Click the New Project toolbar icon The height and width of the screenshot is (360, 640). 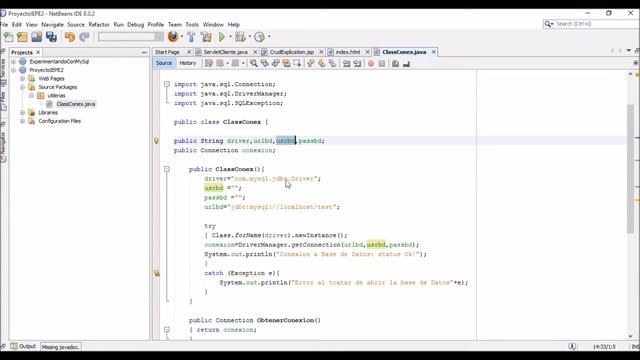point(22,37)
